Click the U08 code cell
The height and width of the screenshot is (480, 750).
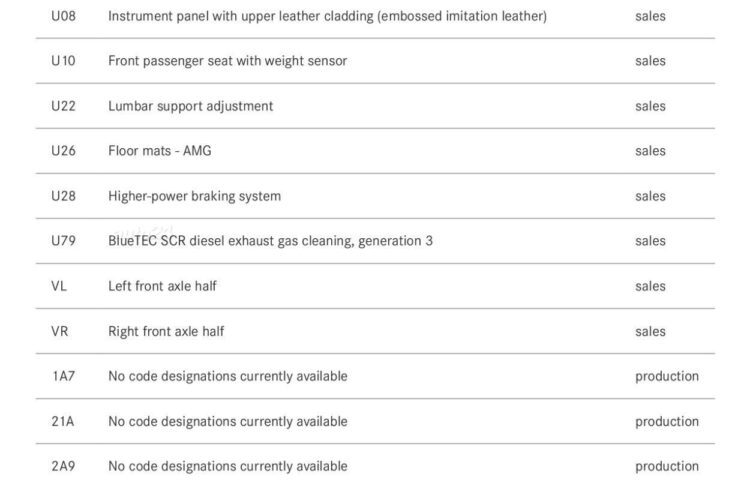[x=63, y=16]
